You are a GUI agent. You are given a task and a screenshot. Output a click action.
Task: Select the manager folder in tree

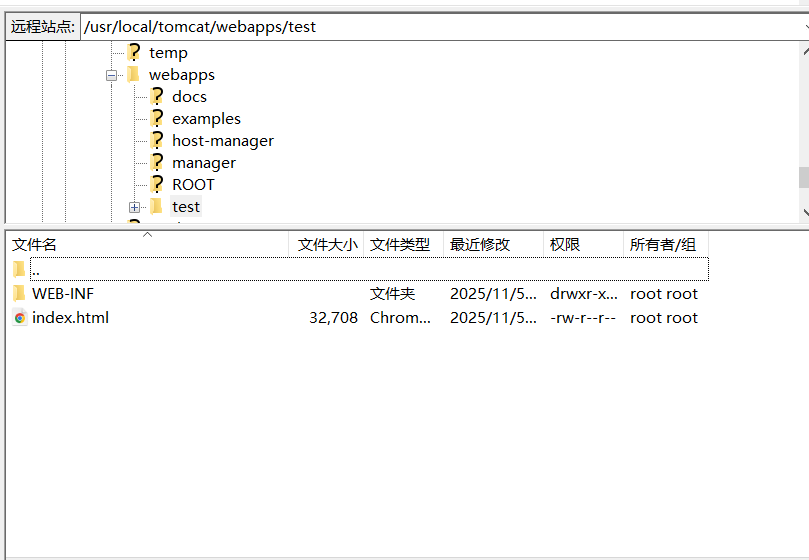[204, 163]
